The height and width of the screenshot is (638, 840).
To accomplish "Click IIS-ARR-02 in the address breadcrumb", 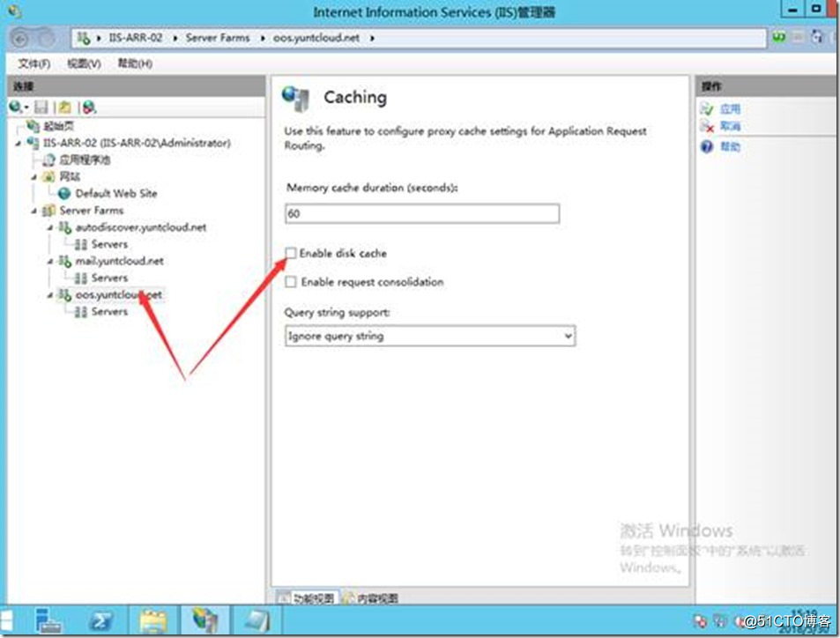I will click(135, 38).
